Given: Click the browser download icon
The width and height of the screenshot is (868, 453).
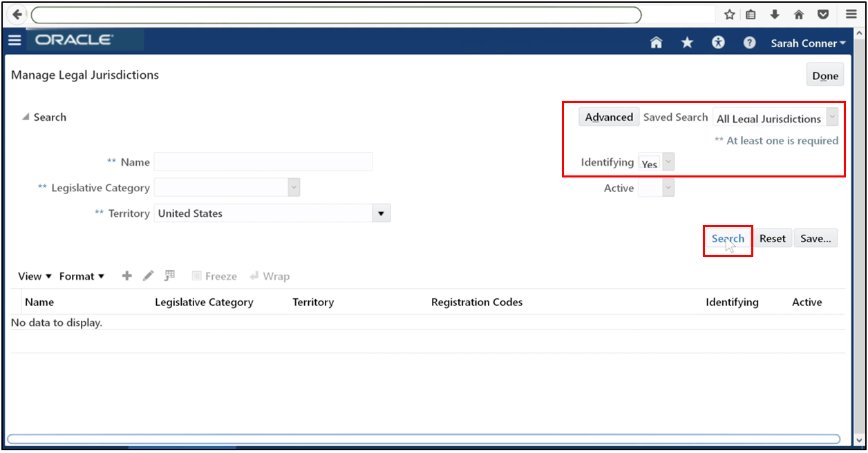Looking at the screenshot, I should 775,14.
